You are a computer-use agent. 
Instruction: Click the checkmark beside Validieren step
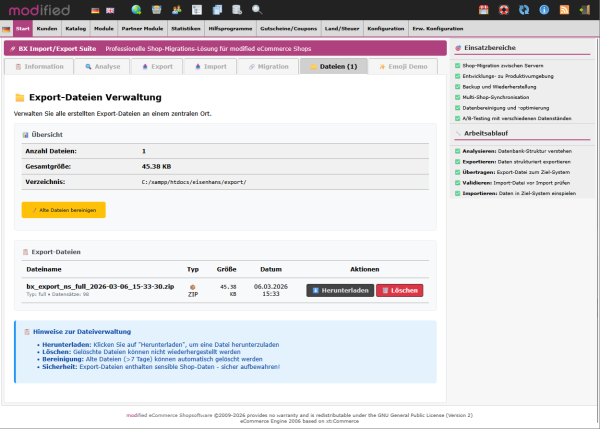pyautogui.click(x=457, y=182)
